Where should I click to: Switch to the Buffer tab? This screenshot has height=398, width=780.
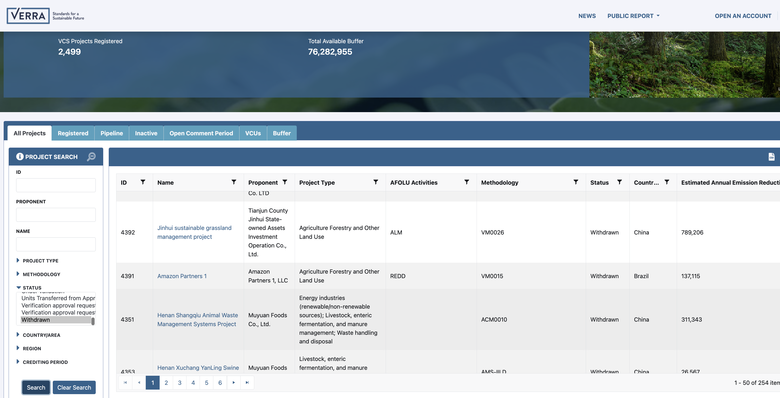282,133
